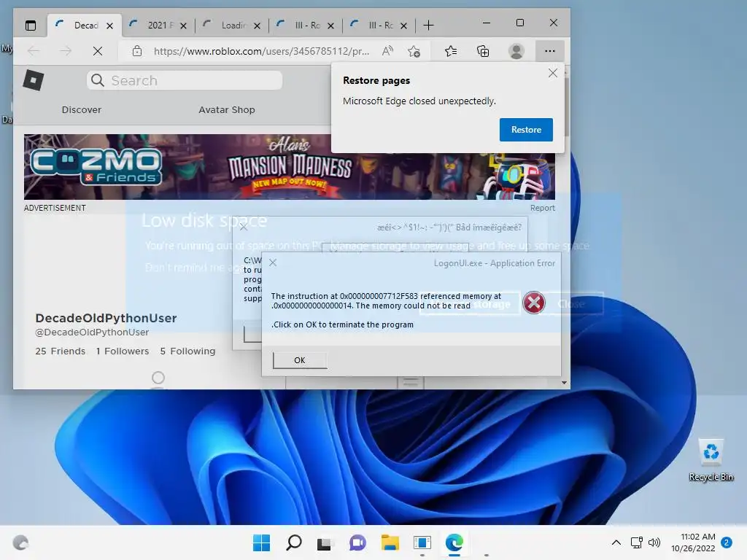Click OK in LogonUI.exe error dialog

[300, 360]
